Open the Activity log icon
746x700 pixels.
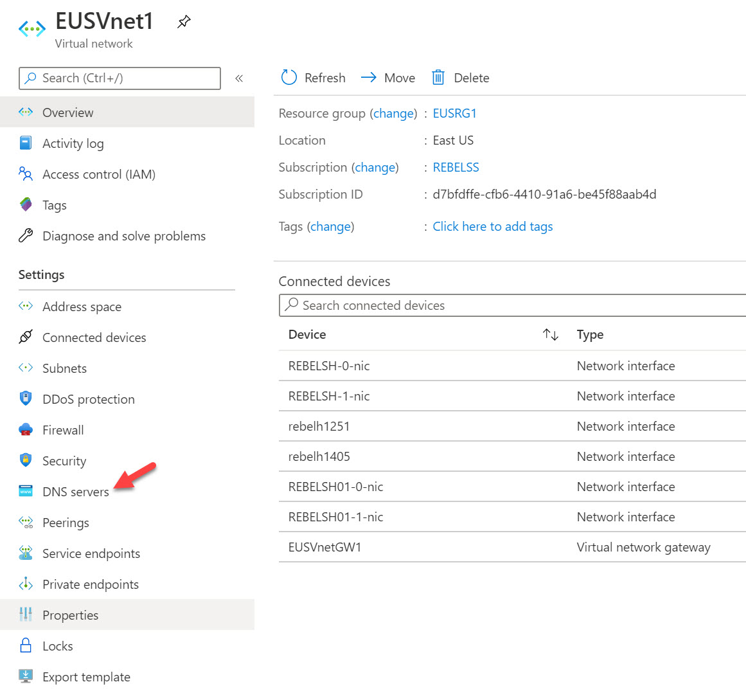click(26, 143)
